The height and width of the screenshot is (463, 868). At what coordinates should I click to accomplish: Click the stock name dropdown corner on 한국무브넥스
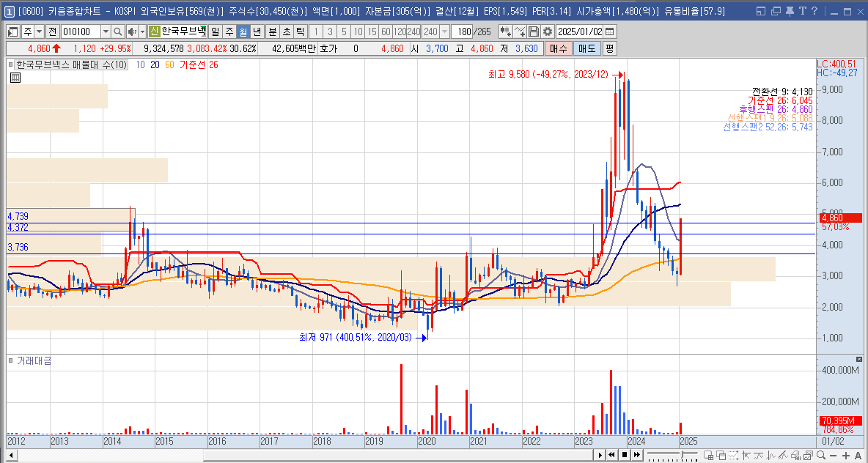tap(203, 35)
